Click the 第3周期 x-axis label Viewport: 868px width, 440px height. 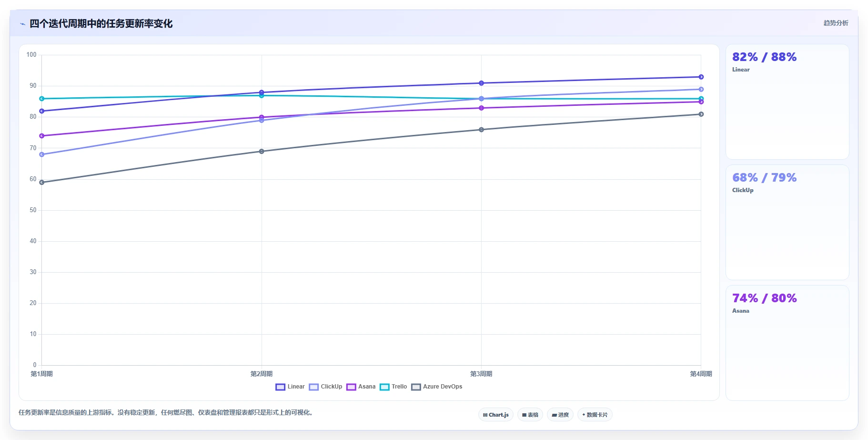481,374
